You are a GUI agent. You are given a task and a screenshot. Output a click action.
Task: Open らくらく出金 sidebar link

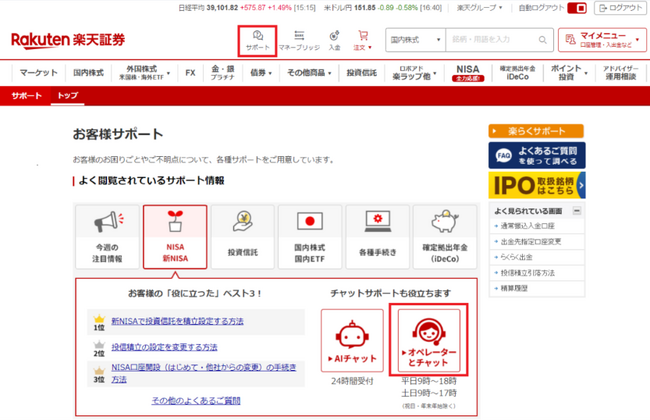pyautogui.click(x=516, y=257)
